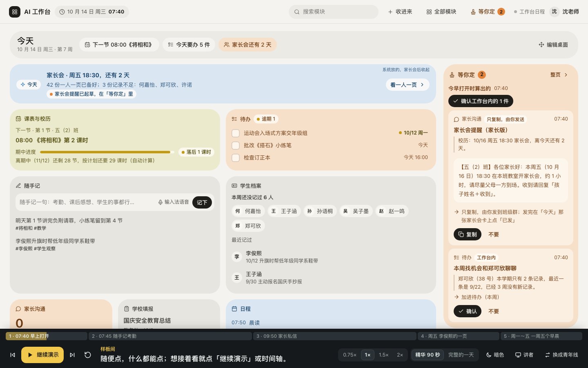Image resolution: width=588 pixels, height=368 pixels.
Task: Click 收进来 plus button in header
Action: coord(400,12)
